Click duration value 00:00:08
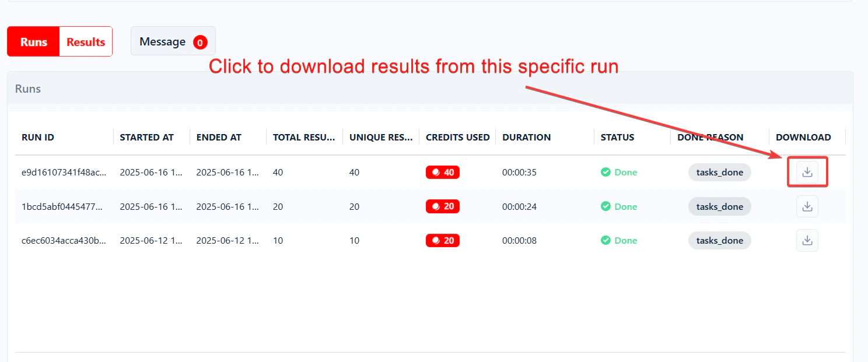The height and width of the screenshot is (362, 868). pos(520,240)
